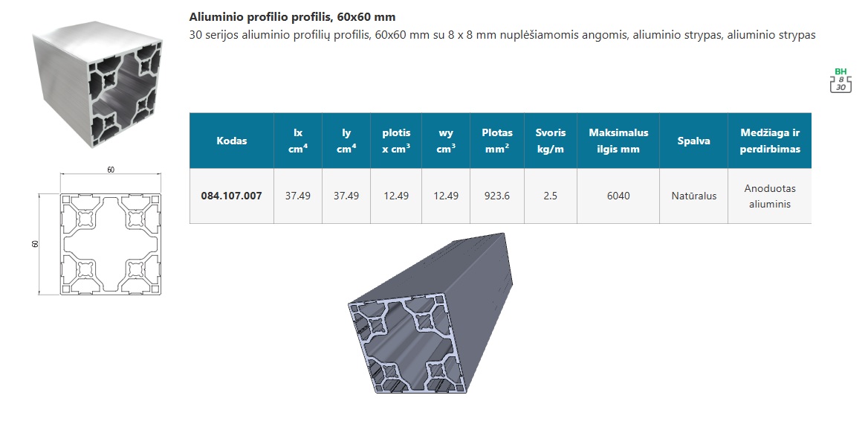The height and width of the screenshot is (430, 868).
Task: Click the BH 8/30 slot series icon
Action: click(x=840, y=80)
